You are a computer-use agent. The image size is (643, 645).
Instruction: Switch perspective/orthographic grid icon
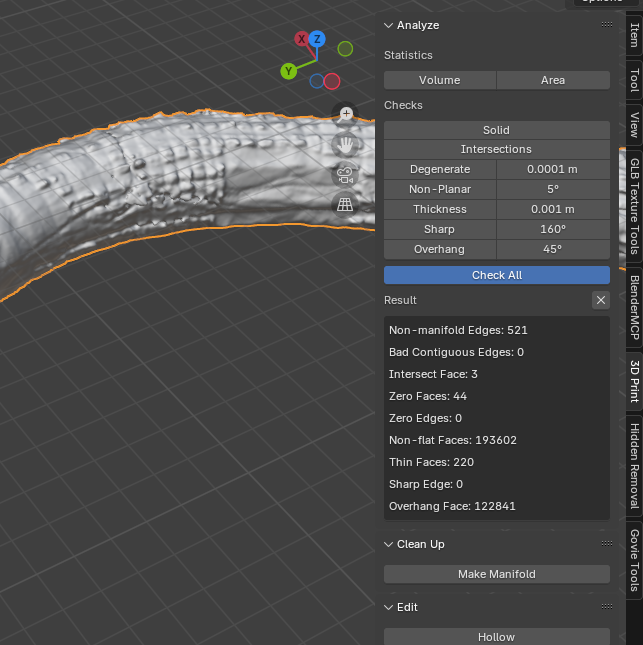pos(345,204)
